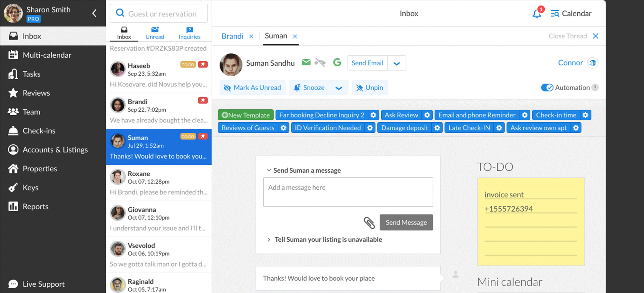The width and height of the screenshot is (644, 293).
Task: Click the New Template button
Action: pos(246,115)
